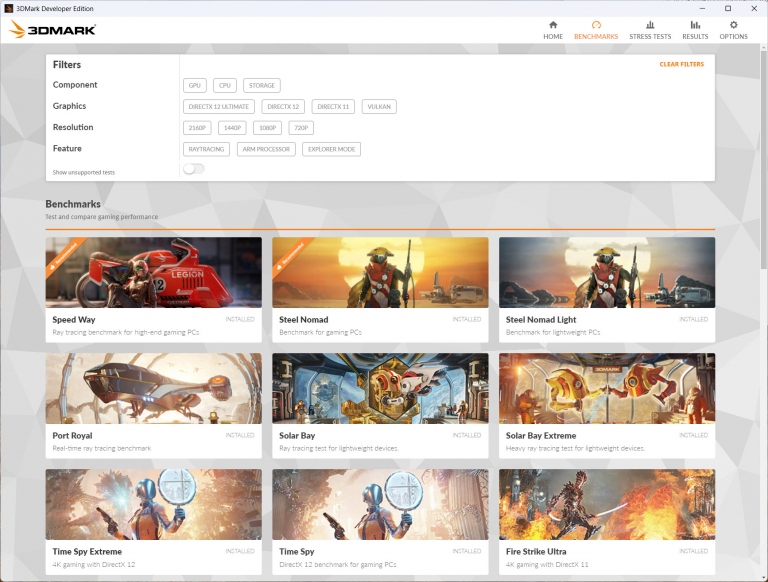Open the Stress Tests chart icon
This screenshot has width=768, height=582.
tap(650, 25)
